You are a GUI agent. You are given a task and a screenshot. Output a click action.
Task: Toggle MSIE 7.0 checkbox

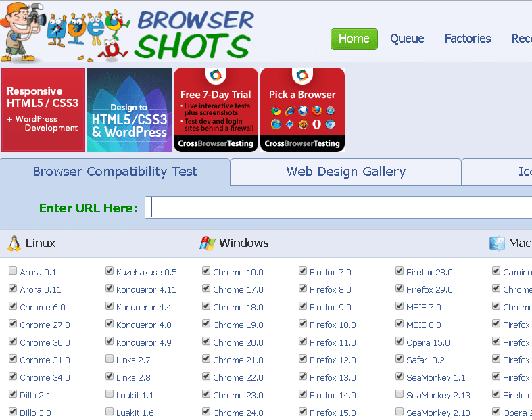(400, 306)
